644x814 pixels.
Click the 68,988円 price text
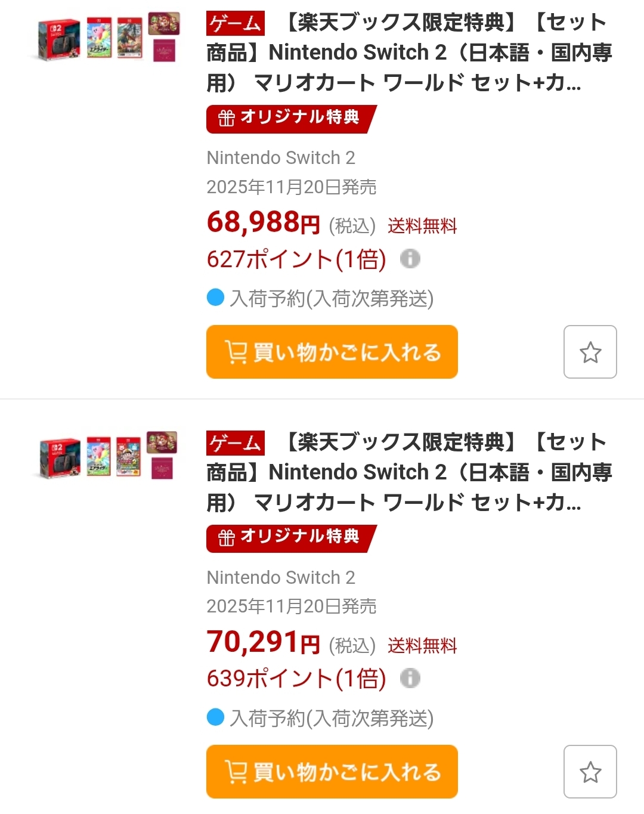coord(263,222)
